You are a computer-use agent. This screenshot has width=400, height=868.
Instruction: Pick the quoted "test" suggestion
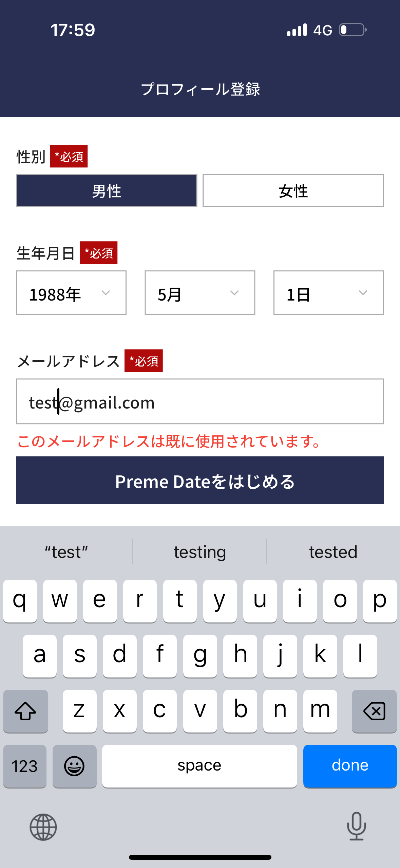click(x=66, y=552)
